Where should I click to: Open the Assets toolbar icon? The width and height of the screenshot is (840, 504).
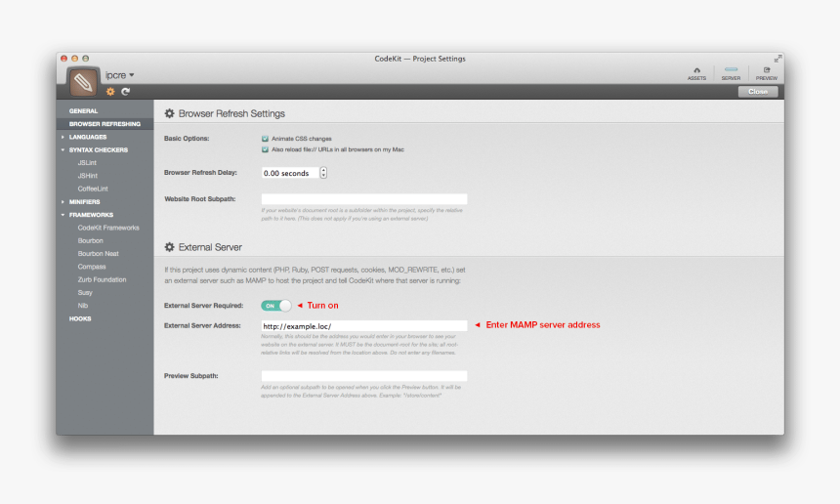696,74
